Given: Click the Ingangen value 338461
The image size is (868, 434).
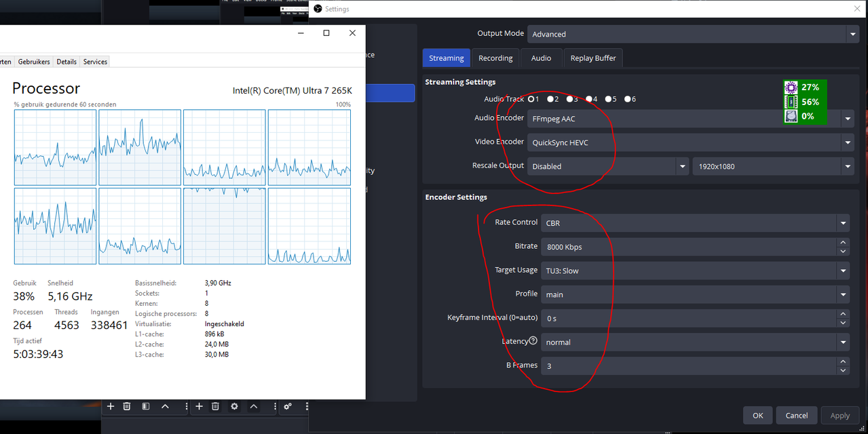Looking at the screenshot, I should click(109, 325).
